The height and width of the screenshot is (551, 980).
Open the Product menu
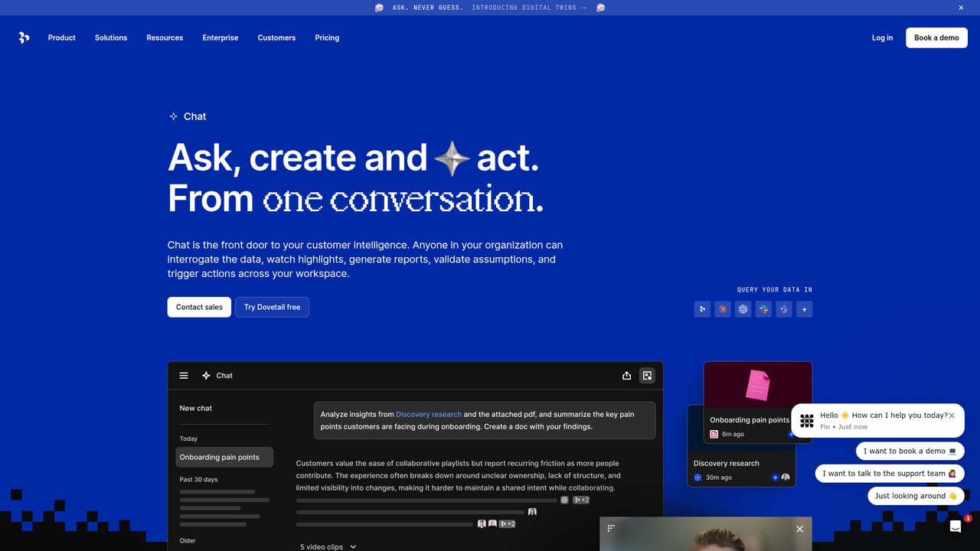61,37
